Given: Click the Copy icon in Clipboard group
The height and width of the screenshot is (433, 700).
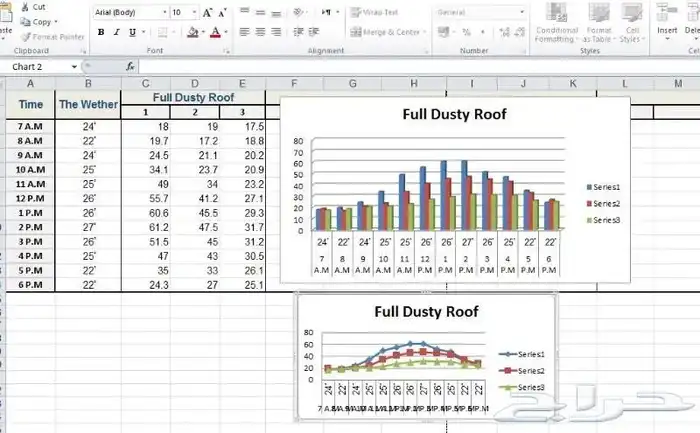Looking at the screenshot, I should click(24, 21).
